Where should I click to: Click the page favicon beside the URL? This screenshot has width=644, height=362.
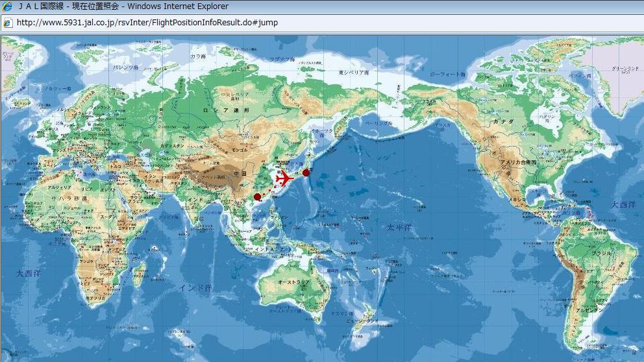click(8, 23)
